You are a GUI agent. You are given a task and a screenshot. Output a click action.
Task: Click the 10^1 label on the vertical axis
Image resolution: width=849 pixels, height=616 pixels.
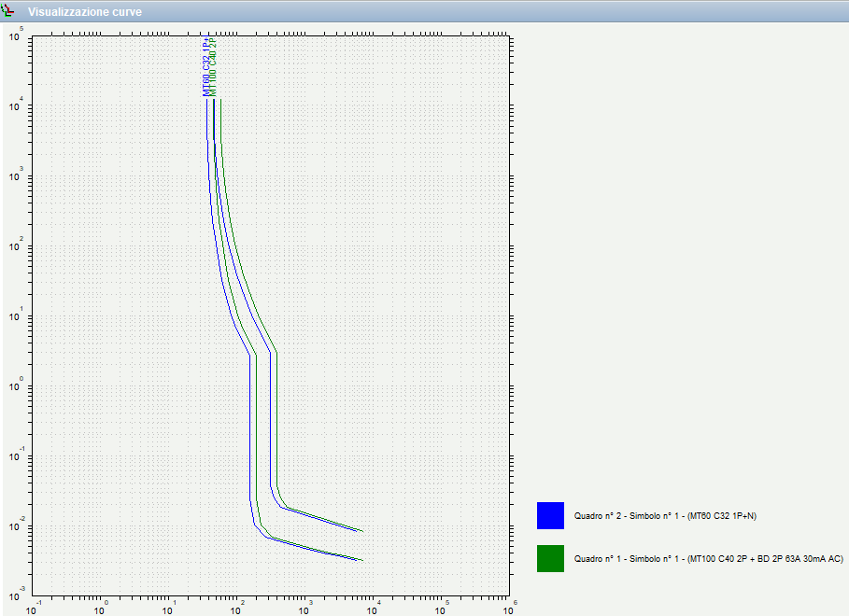coord(15,315)
